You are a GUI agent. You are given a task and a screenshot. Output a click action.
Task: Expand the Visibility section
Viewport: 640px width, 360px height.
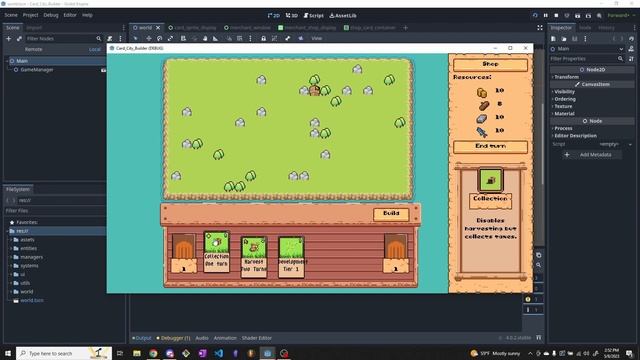point(564,92)
